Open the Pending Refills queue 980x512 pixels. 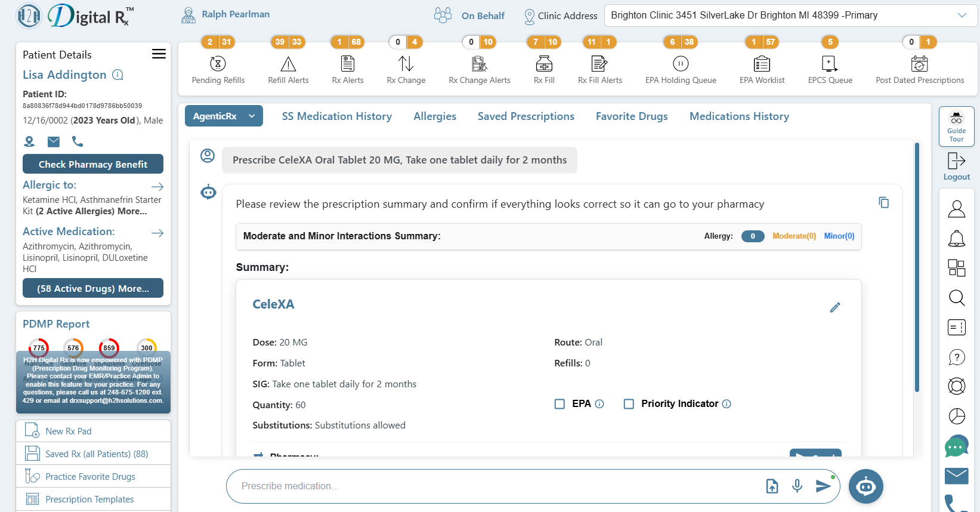point(218,70)
